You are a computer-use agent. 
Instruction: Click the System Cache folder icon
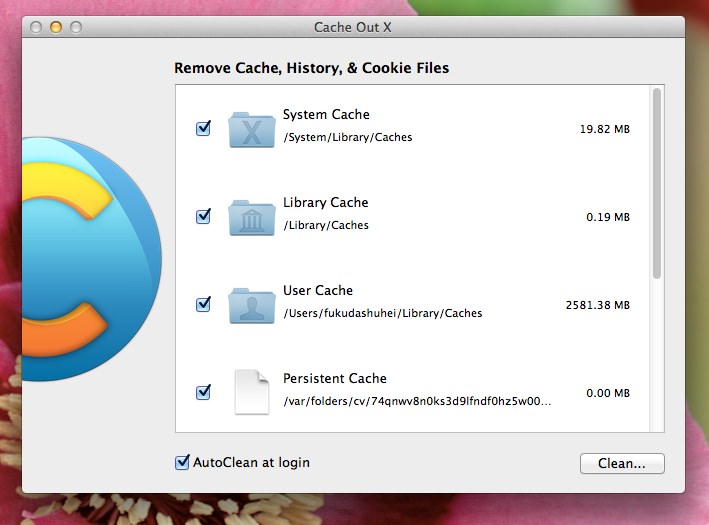[251, 129]
